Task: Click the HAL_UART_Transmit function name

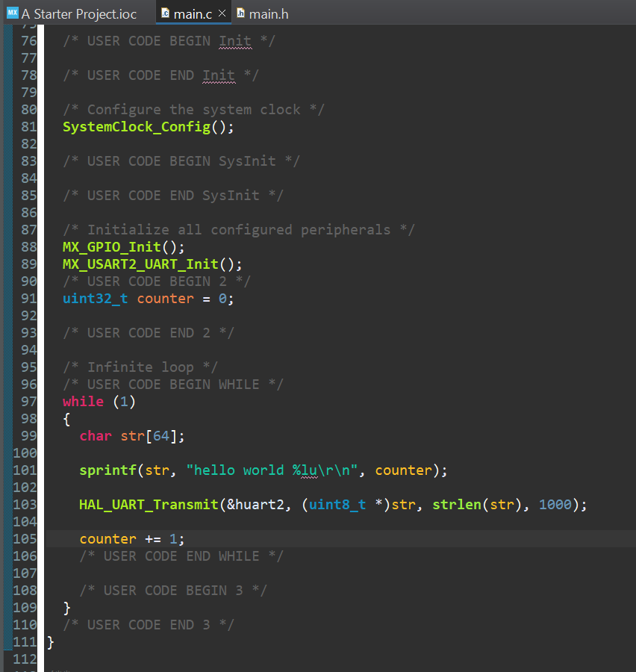Action: click(149, 505)
